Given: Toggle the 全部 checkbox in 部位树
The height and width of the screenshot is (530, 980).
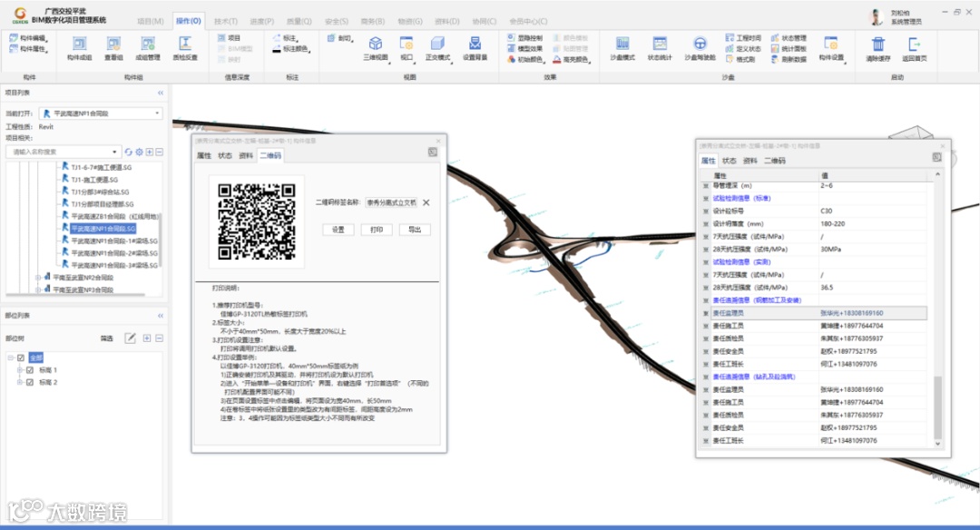Looking at the screenshot, I should 21,358.
